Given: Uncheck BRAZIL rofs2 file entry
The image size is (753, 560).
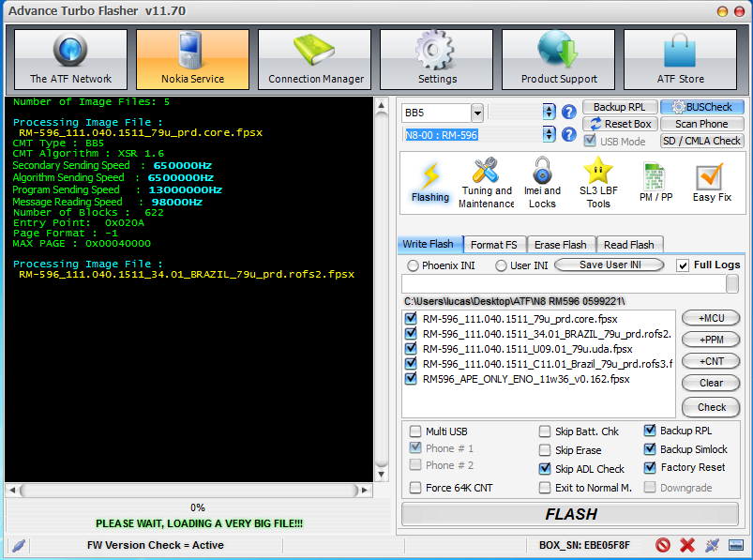Looking at the screenshot, I should [x=411, y=333].
